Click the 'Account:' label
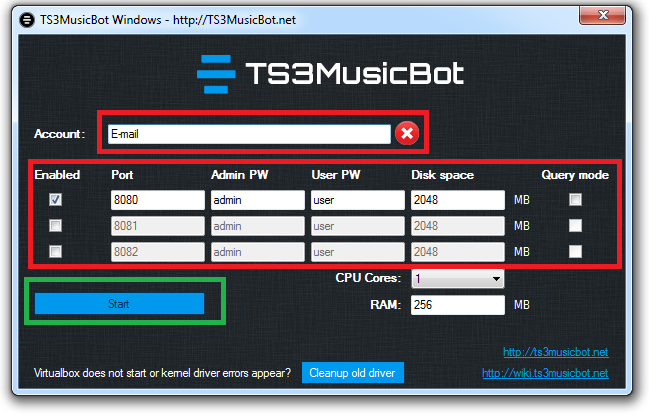Viewport: 649px width, 416px height. point(60,134)
